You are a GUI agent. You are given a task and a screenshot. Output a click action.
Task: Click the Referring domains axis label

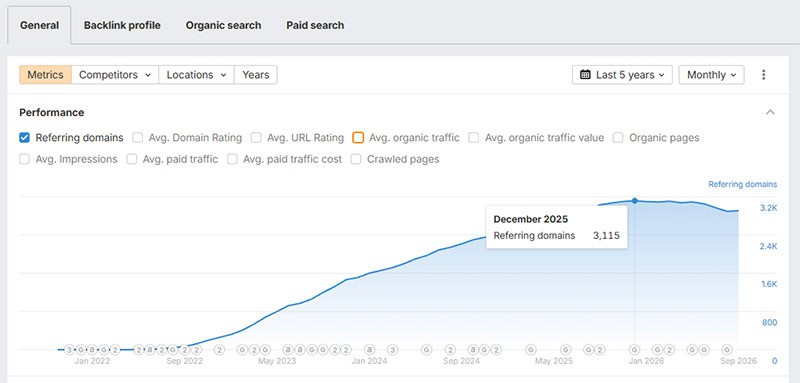tap(743, 184)
